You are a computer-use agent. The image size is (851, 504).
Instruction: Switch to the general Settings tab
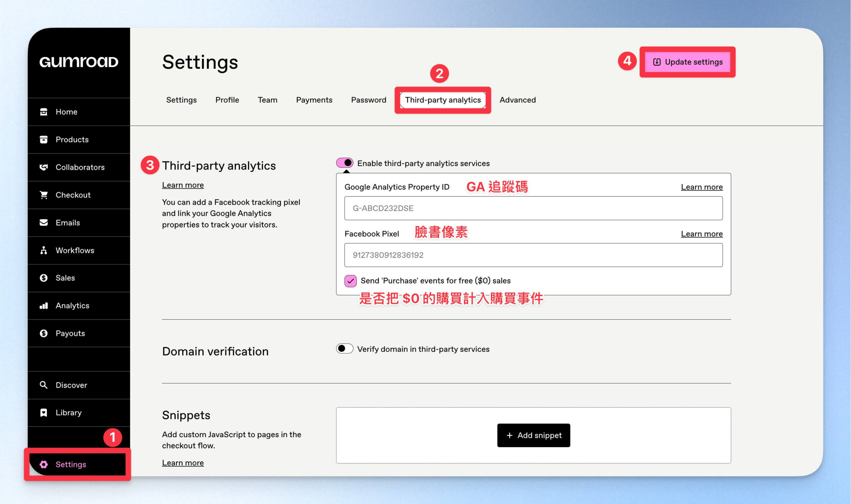pos(182,100)
